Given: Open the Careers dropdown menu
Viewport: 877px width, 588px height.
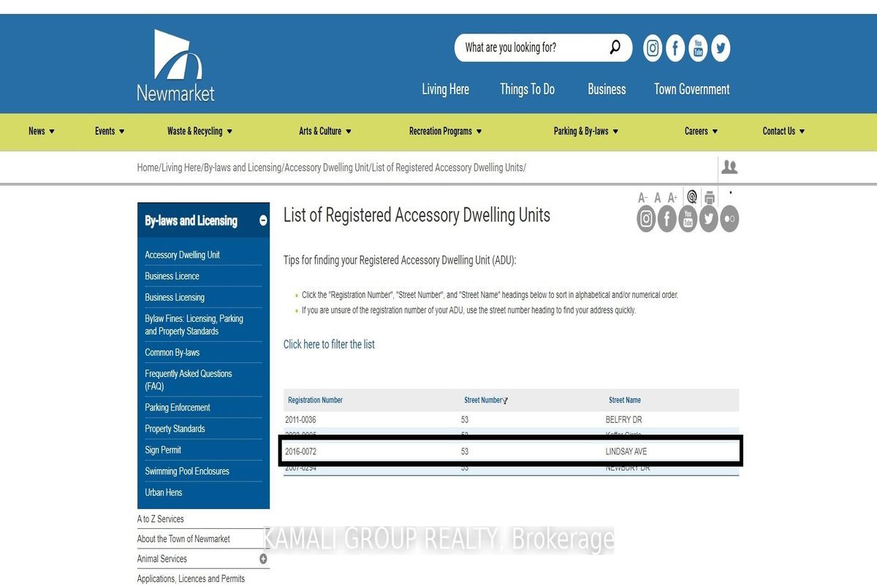Looking at the screenshot, I should [x=702, y=131].
